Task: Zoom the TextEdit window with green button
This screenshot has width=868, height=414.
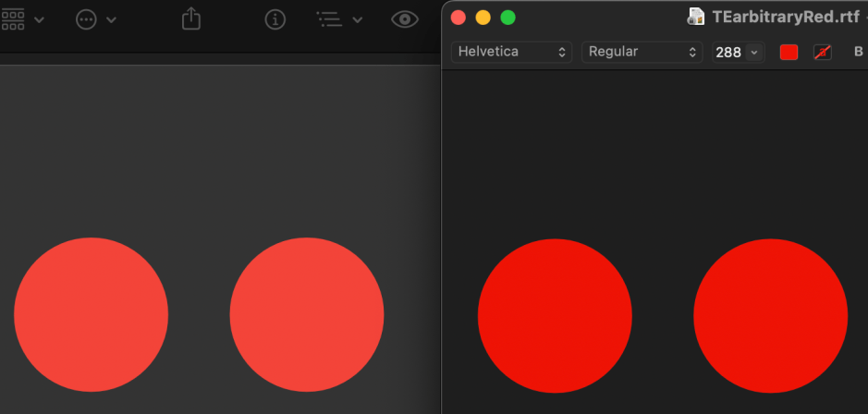Action: tap(508, 18)
